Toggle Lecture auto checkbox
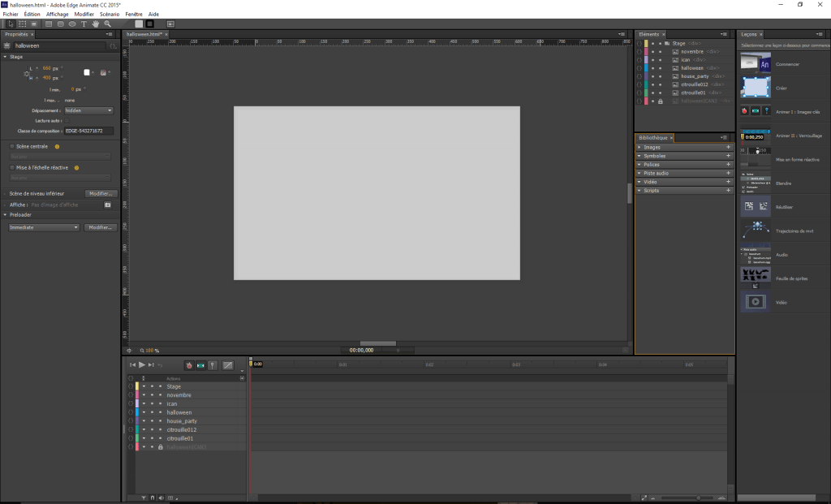Image resolution: width=831 pixels, height=504 pixels. point(67,121)
